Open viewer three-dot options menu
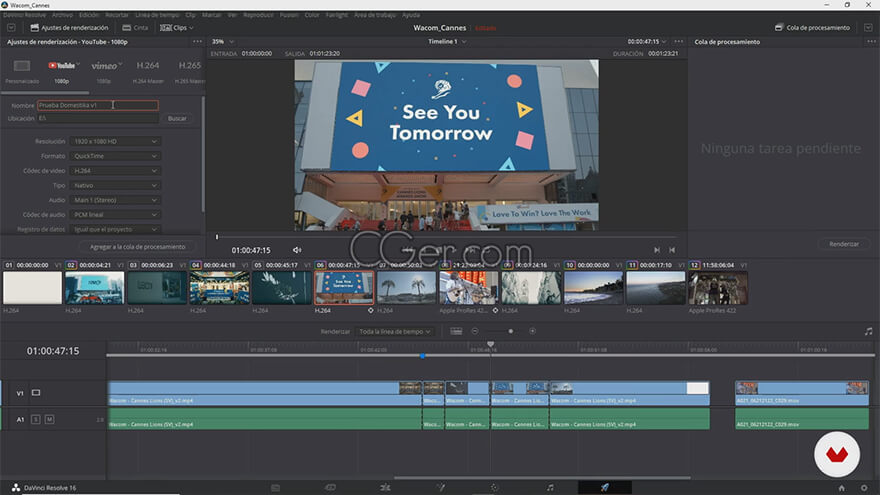Image resolution: width=880 pixels, height=495 pixels. click(679, 42)
